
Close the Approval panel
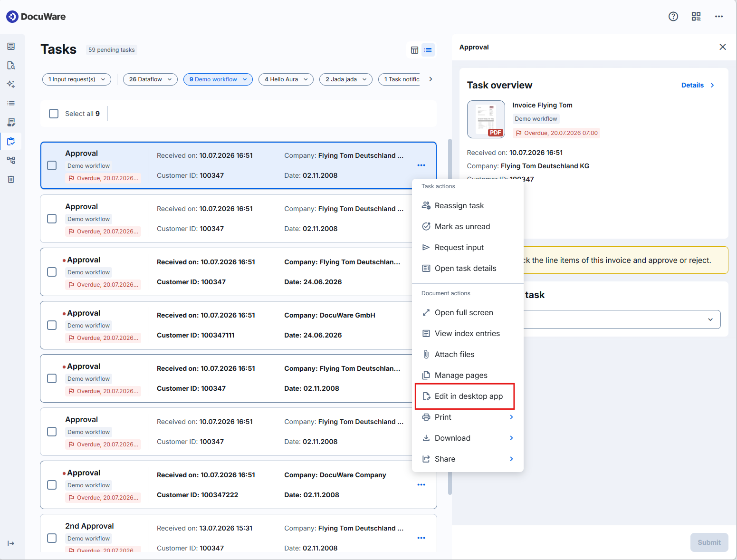click(722, 47)
